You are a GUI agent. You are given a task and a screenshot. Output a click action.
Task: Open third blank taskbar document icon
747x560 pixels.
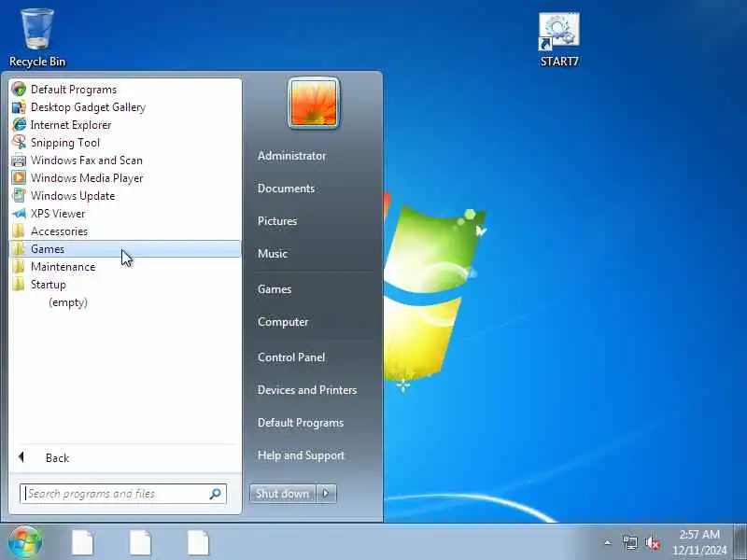(198, 542)
